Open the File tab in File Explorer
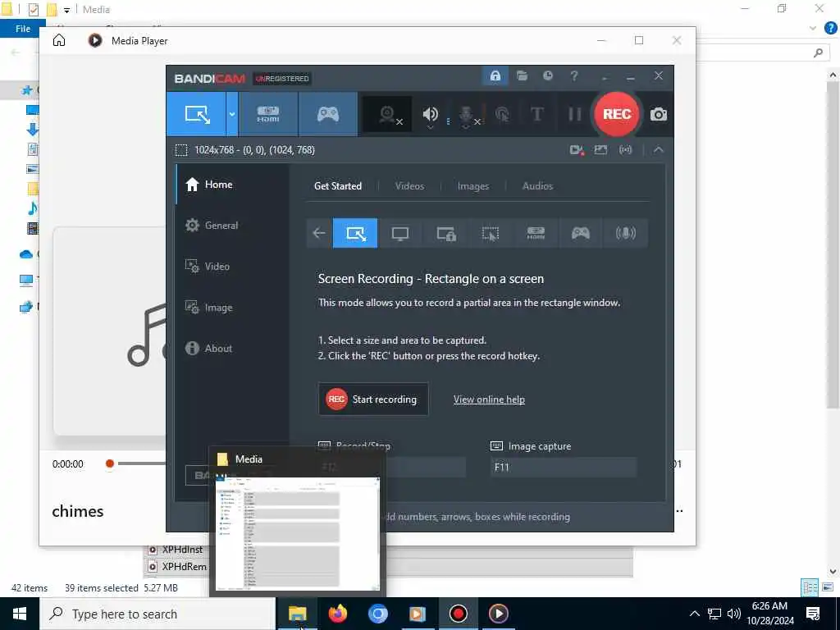 click(x=22, y=29)
